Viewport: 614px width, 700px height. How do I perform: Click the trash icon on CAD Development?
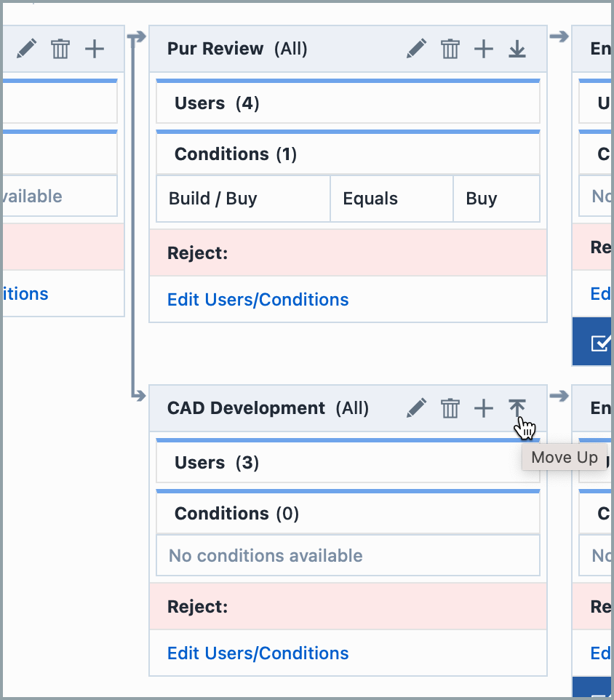[x=450, y=408]
